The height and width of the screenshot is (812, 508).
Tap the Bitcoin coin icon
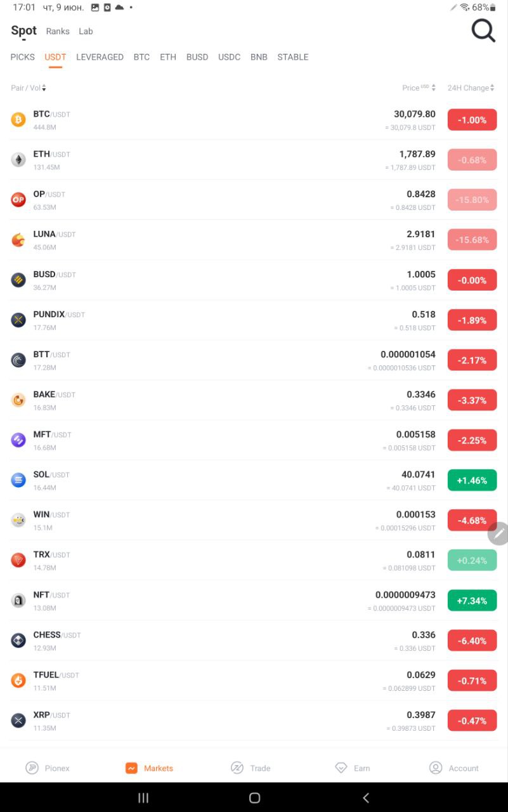[18, 119]
